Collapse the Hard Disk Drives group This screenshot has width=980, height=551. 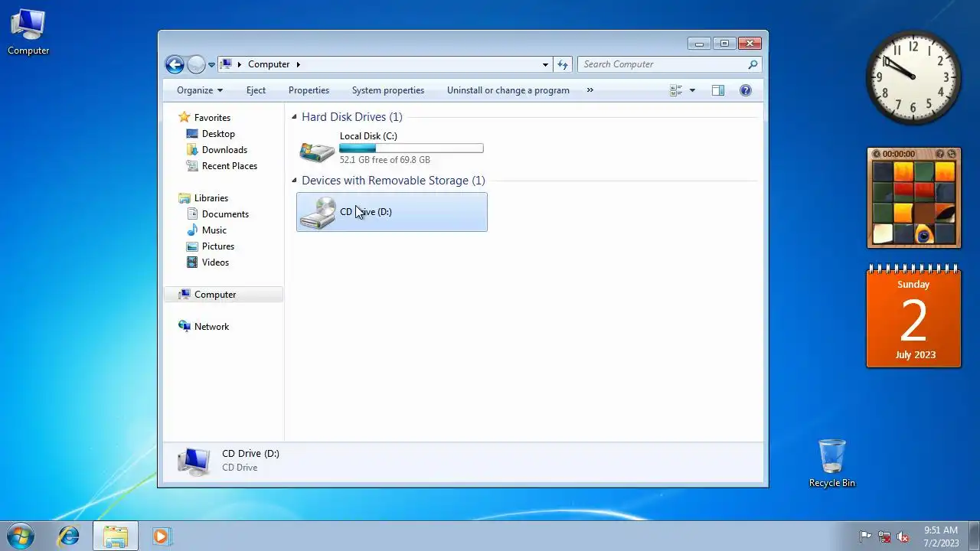pyautogui.click(x=294, y=117)
